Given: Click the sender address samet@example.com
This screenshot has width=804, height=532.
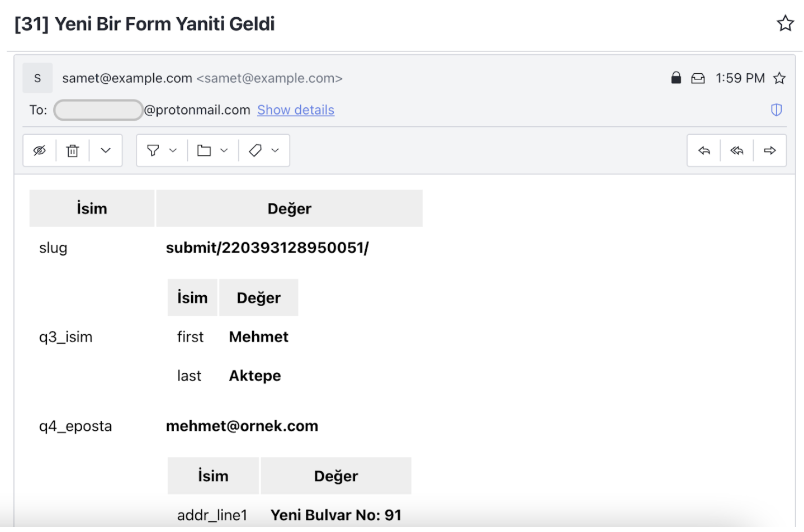Looking at the screenshot, I should coord(127,78).
